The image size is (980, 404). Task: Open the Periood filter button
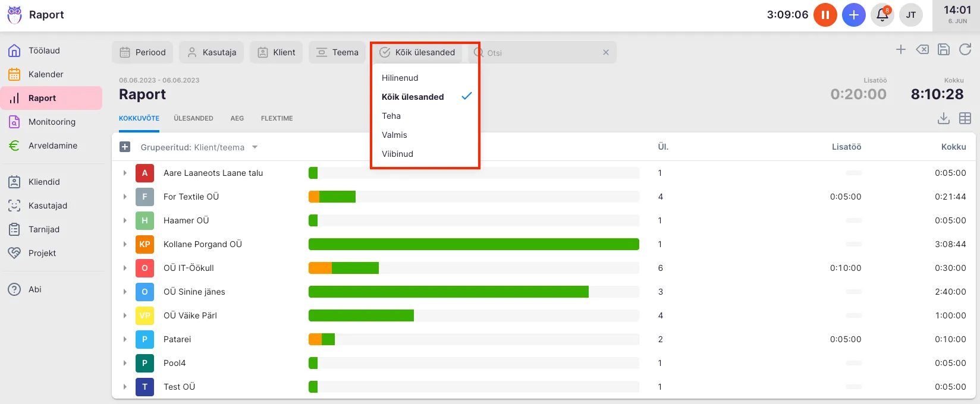click(x=143, y=52)
